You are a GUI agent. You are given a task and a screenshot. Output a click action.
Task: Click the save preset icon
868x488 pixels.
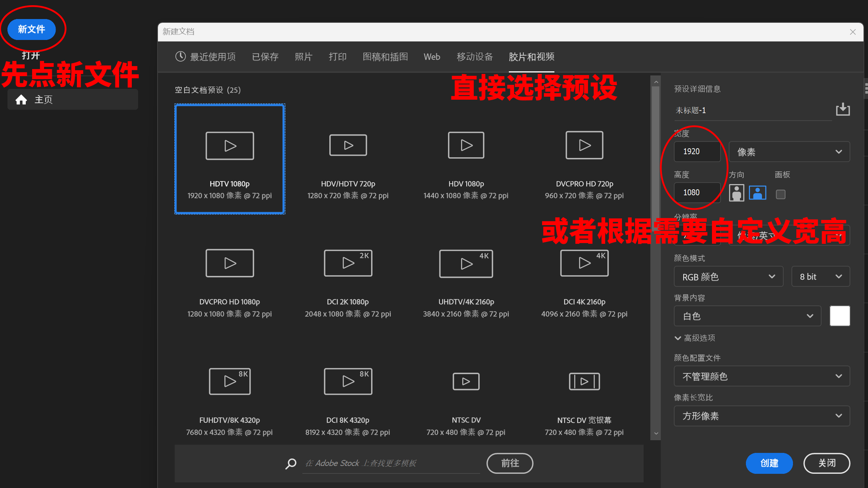pos(843,109)
